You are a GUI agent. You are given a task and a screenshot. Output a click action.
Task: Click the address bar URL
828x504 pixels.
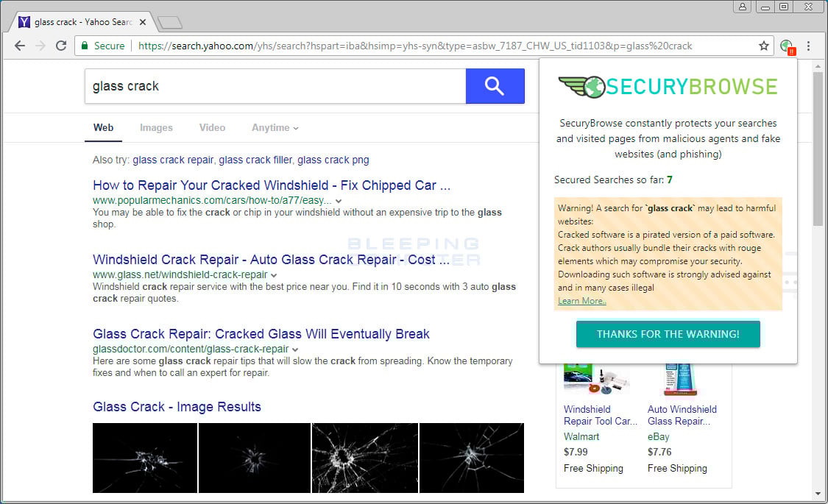coord(415,46)
